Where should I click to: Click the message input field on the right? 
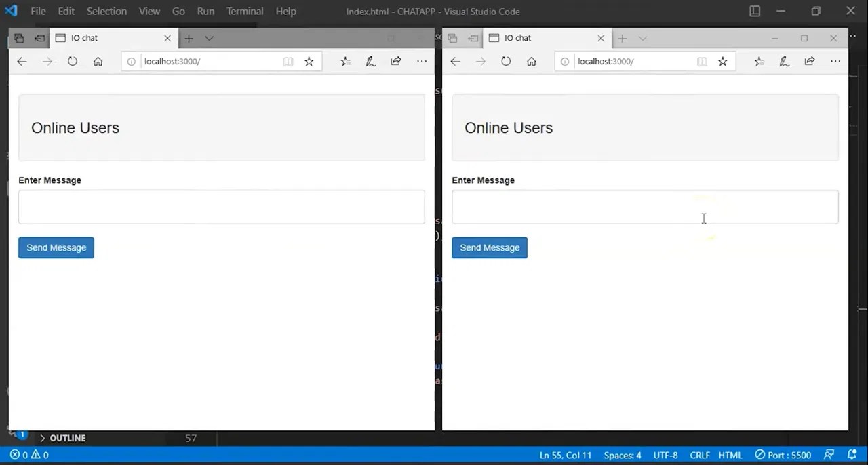[x=644, y=207]
